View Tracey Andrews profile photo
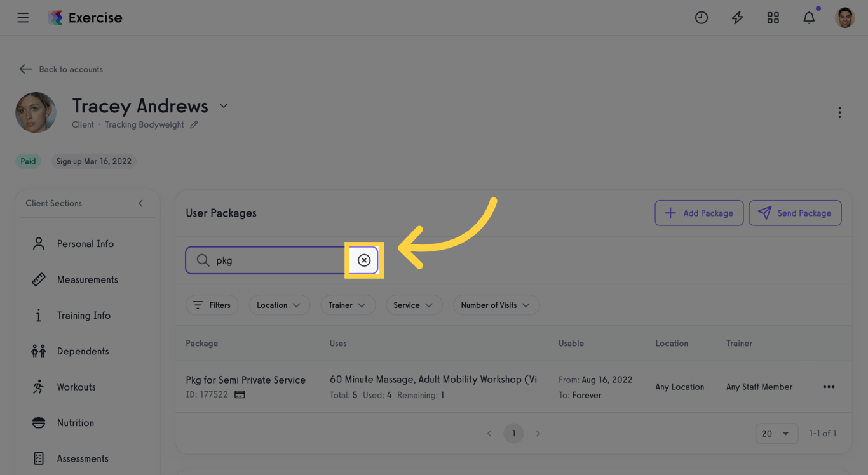 point(36,112)
